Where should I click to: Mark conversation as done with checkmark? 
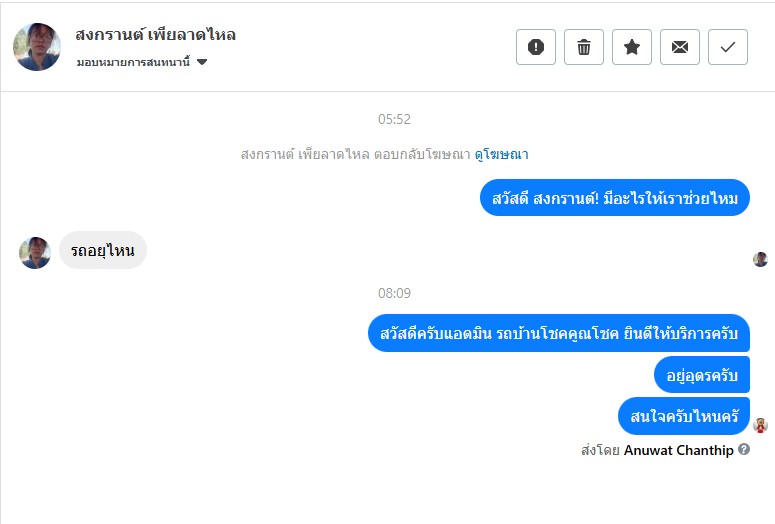click(728, 47)
